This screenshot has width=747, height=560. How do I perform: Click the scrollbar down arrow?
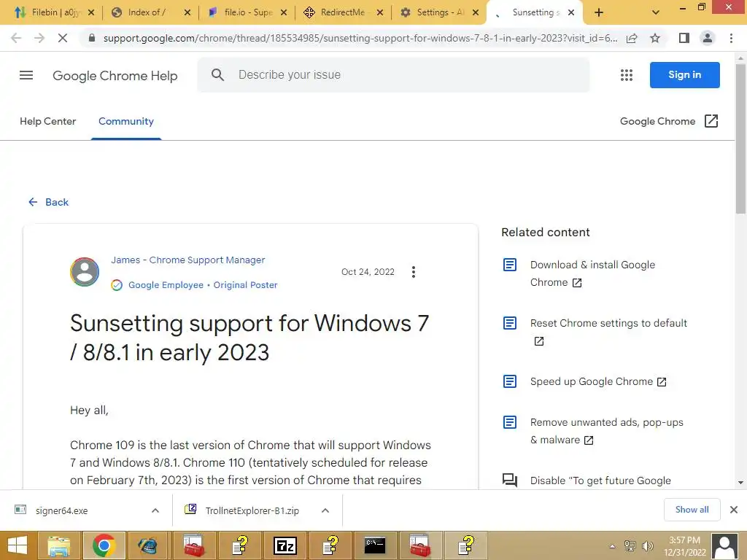740,483
